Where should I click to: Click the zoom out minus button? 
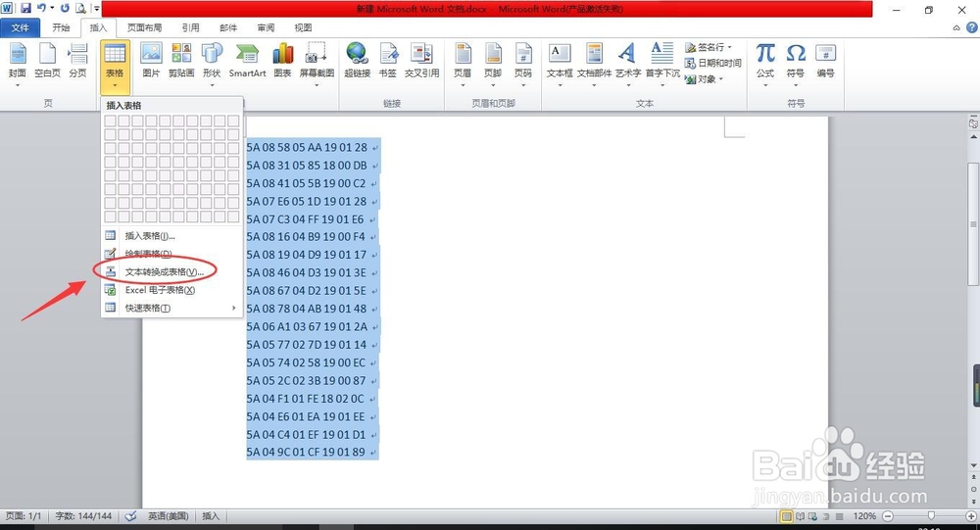coord(888,516)
